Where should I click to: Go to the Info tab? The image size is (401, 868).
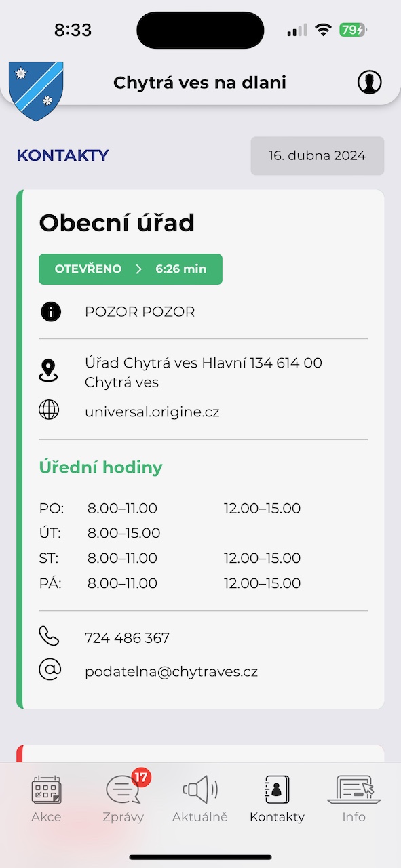point(353,799)
